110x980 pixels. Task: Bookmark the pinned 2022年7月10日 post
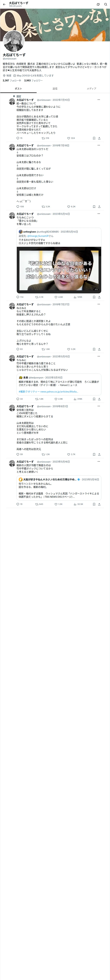pos(94,138)
